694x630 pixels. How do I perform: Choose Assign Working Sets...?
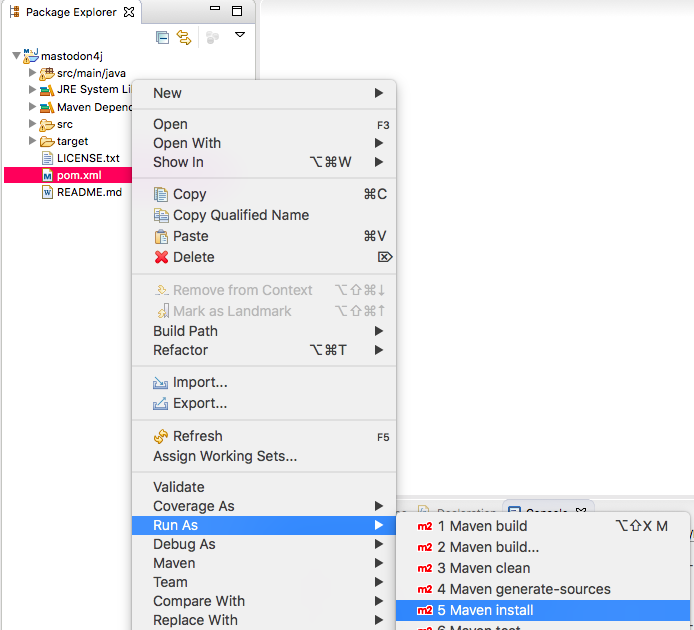tap(264, 456)
